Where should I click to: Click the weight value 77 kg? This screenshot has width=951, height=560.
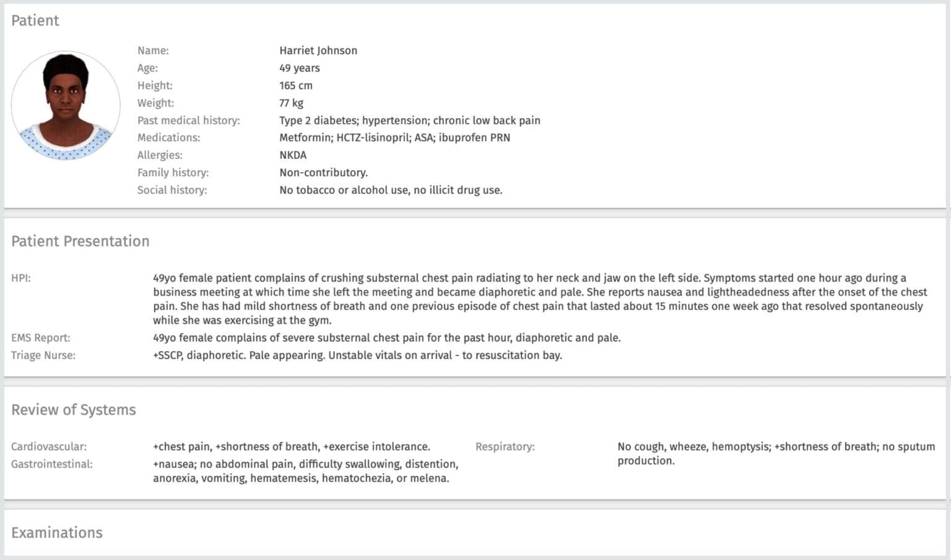292,103
